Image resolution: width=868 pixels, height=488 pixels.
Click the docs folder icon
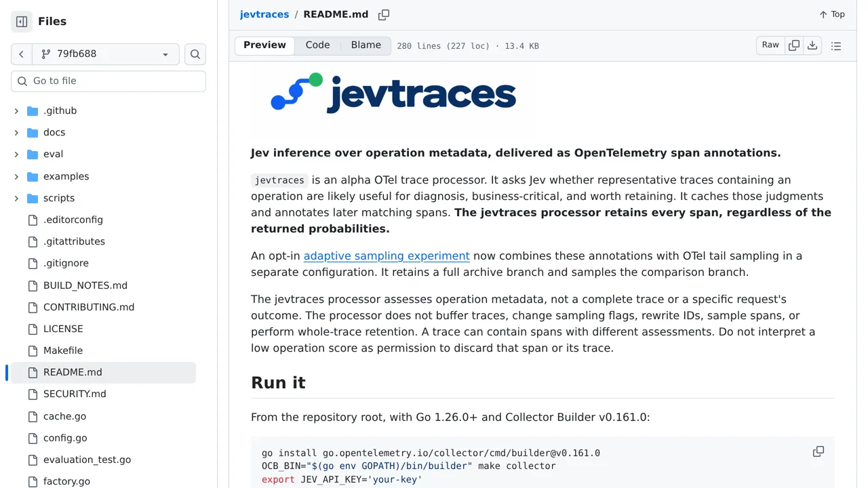(33, 133)
